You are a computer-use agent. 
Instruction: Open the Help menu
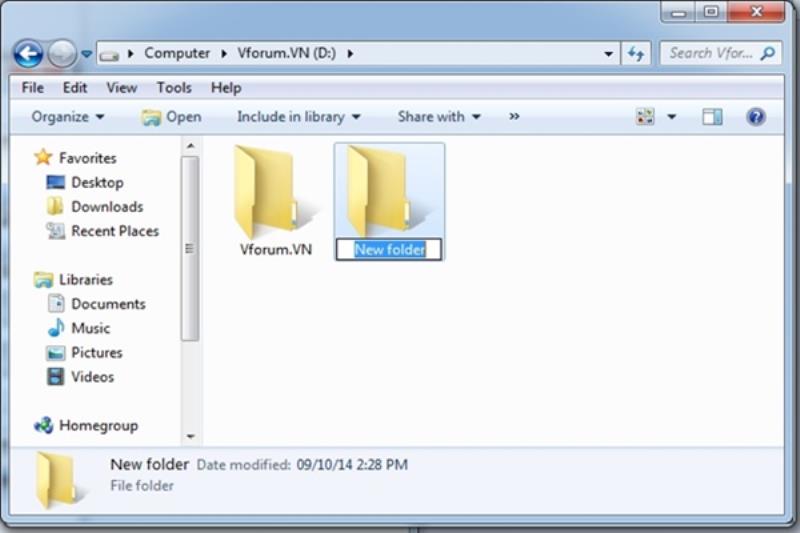226,88
